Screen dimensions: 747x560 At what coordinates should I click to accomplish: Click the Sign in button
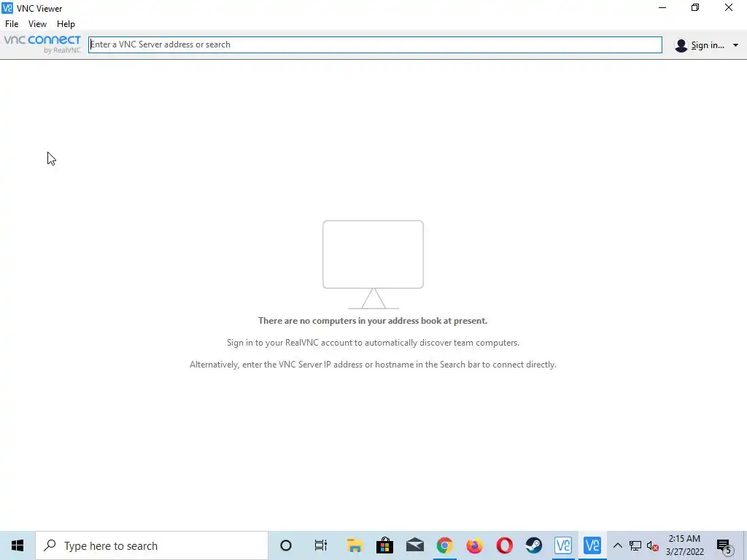(x=708, y=45)
